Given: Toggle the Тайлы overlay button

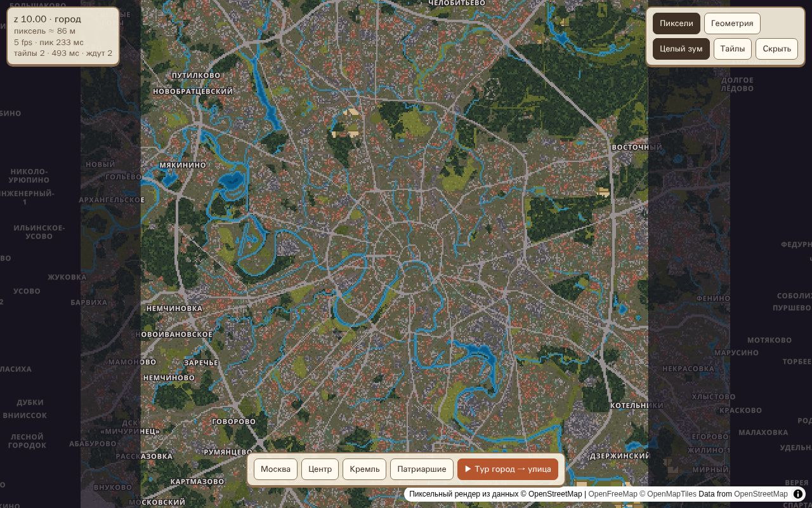Looking at the screenshot, I should coord(733,49).
